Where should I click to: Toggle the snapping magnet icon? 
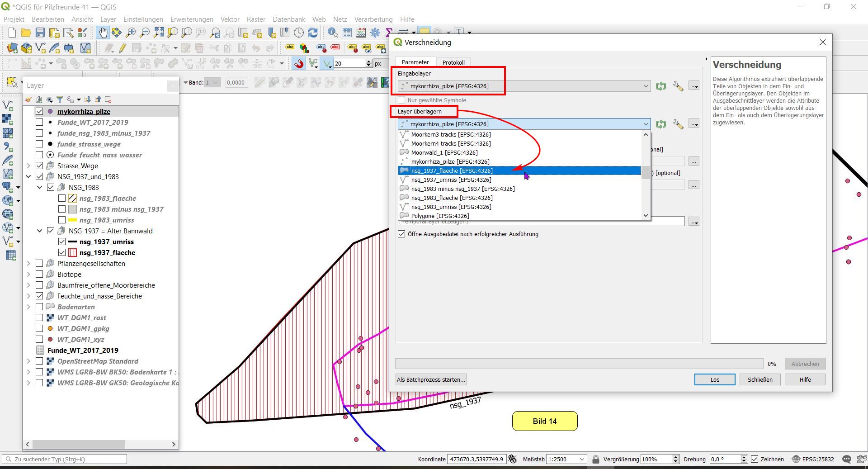298,64
